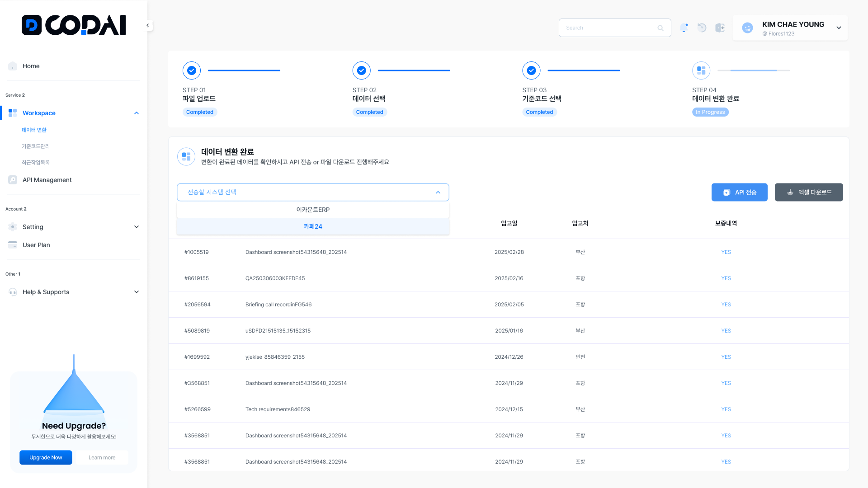Click the STEP 04 progress bar
The height and width of the screenshot is (488, 868).
pos(753,70)
